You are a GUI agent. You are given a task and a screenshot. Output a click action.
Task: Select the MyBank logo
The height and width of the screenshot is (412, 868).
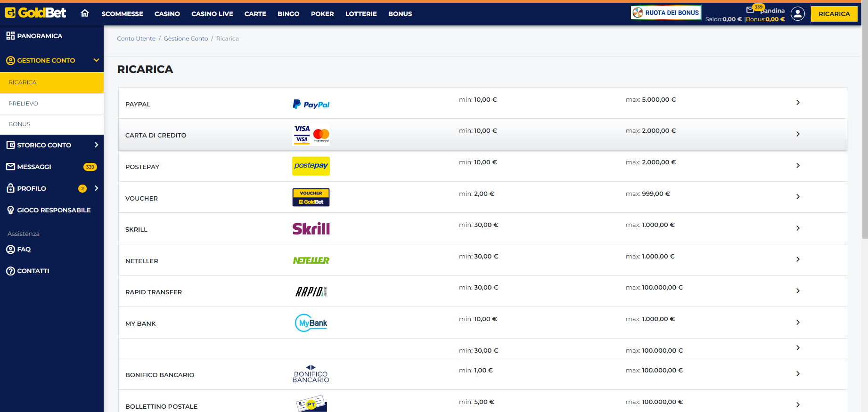click(x=311, y=323)
